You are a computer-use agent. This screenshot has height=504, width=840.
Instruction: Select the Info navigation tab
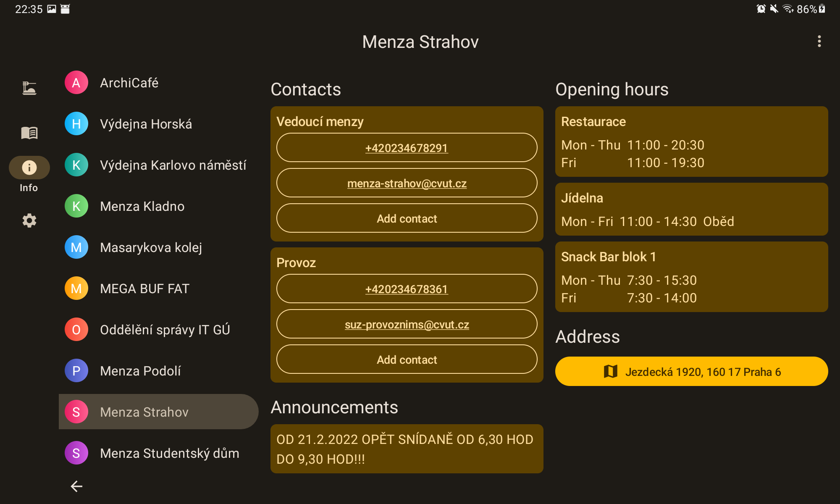29,168
